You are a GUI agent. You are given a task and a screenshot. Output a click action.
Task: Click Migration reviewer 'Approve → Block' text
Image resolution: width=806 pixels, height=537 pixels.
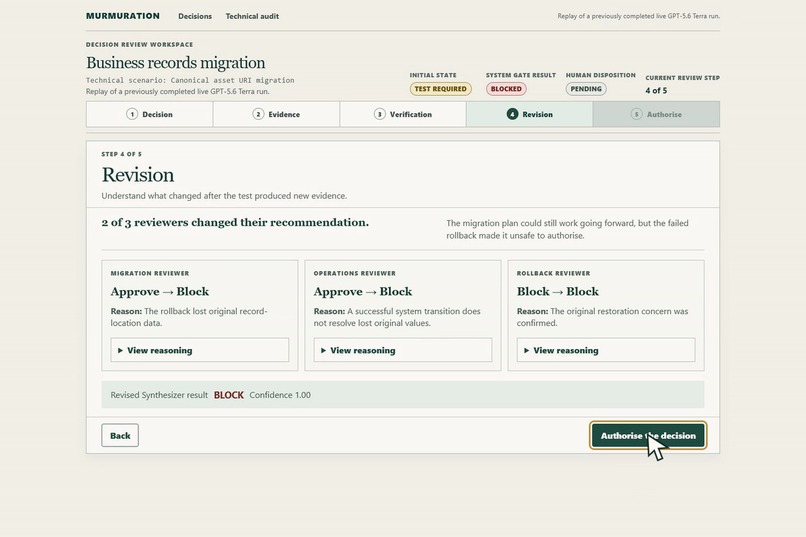point(160,291)
